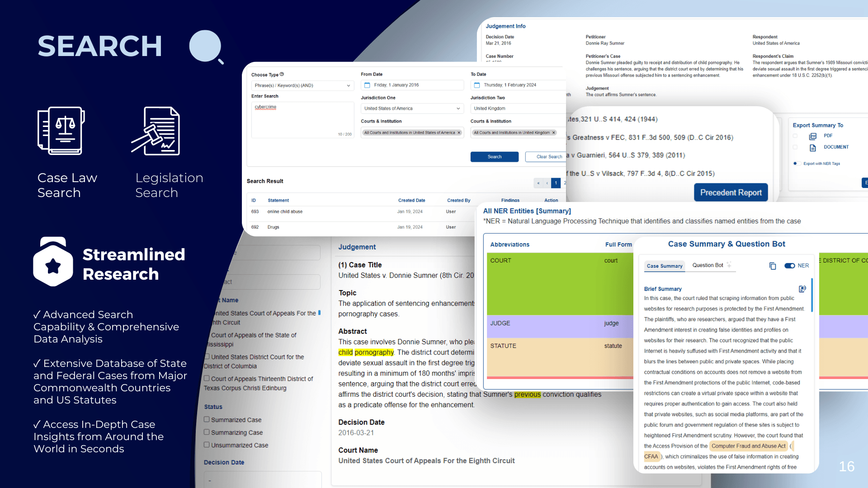Click the sparkle icon next to Question Bot

point(729,265)
